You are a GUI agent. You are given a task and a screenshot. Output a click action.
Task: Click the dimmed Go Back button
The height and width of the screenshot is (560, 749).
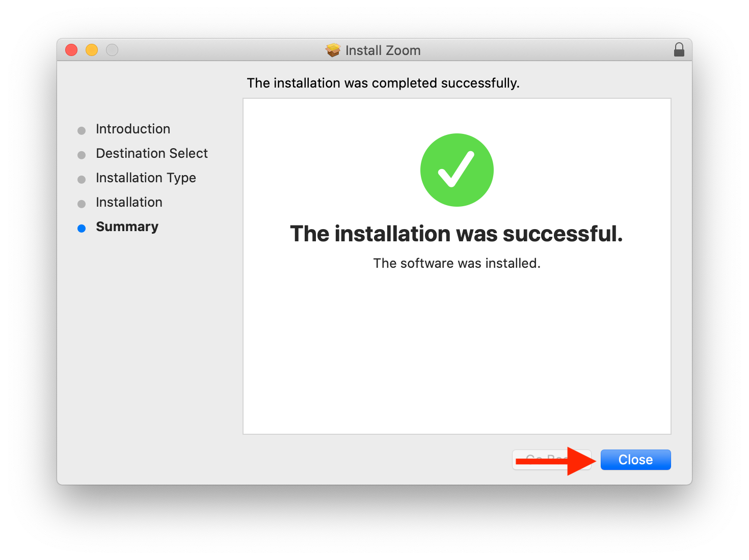pyautogui.click(x=552, y=460)
